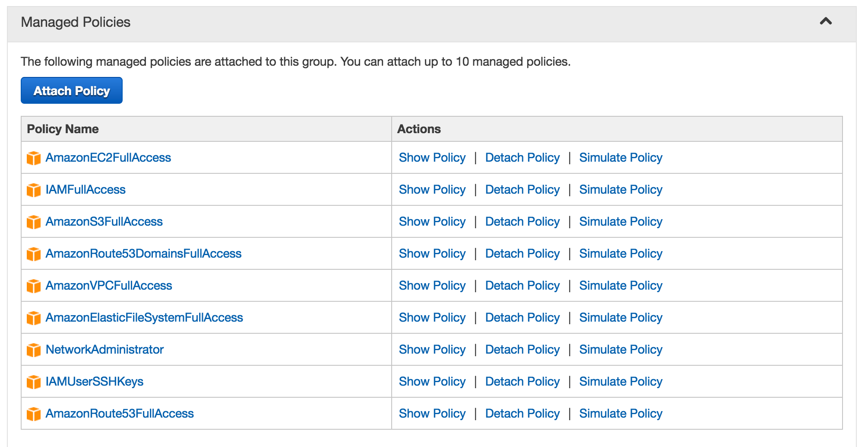Click the orange box icon beside AmazonEC2FullAccess
Image resolution: width=868 pixels, height=447 pixels.
tap(34, 158)
